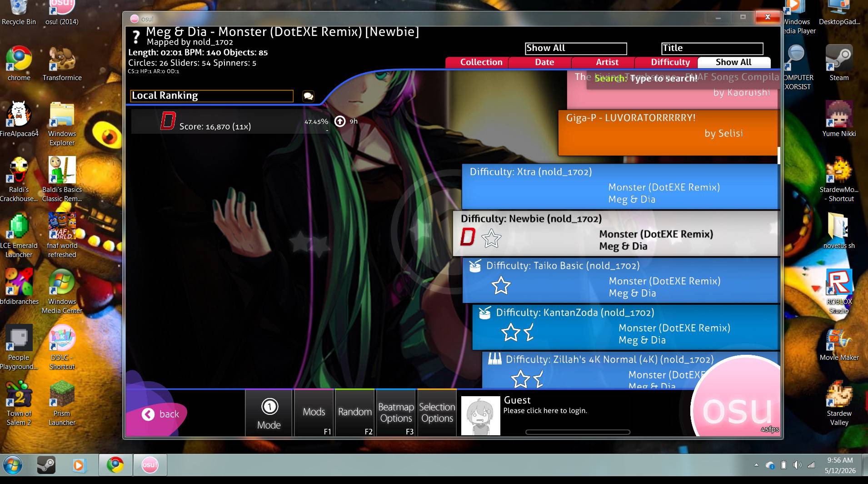
Task: Show hidden system tray icons
Action: point(756,465)
